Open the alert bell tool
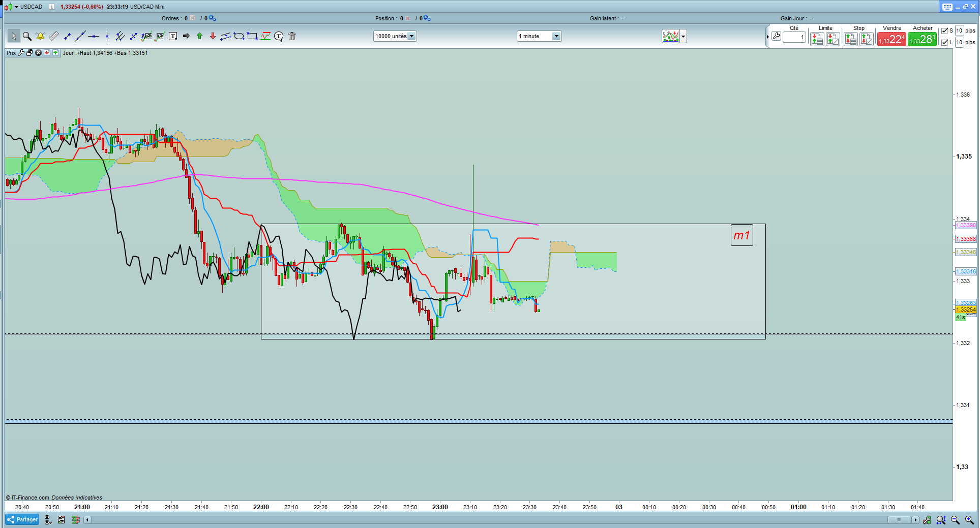This screenshot has width=980, height=528. point(40,36)
